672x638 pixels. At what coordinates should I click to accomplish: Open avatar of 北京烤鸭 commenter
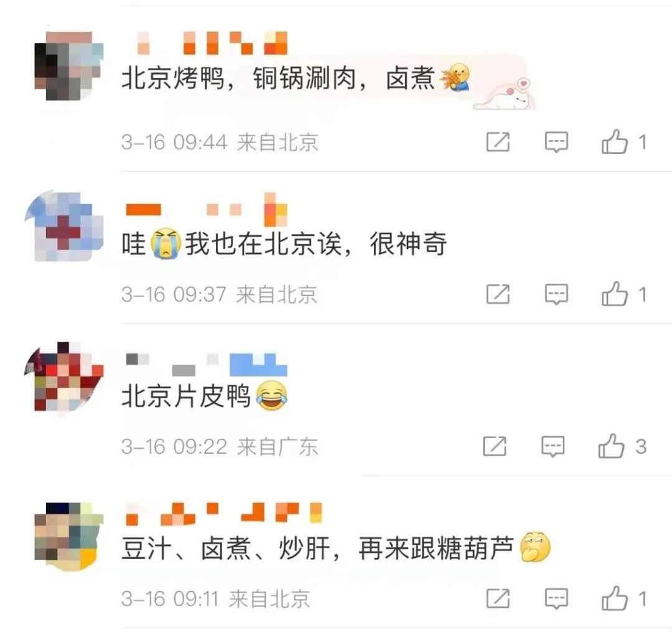point(68,65)
